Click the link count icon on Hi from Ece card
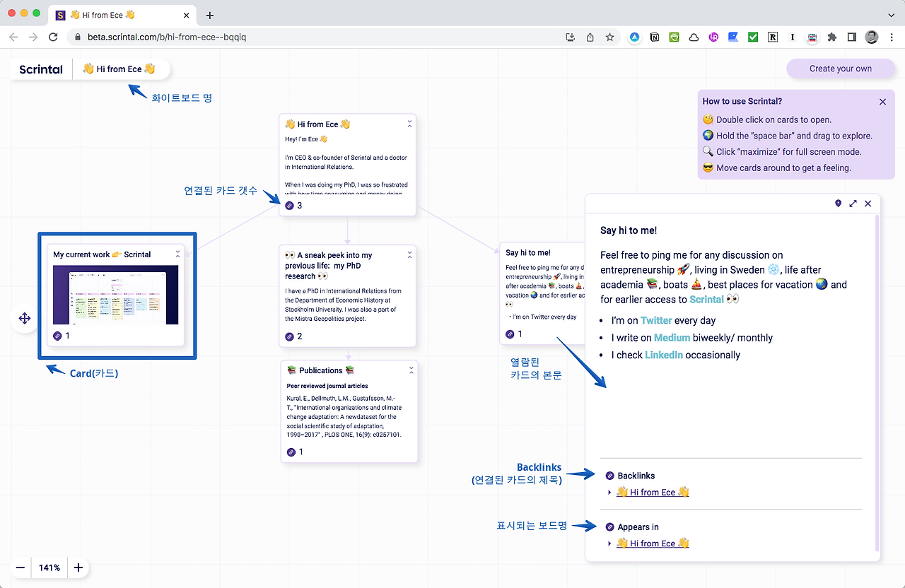This screenshot has height=588, width=905. (x=289, y=206)
